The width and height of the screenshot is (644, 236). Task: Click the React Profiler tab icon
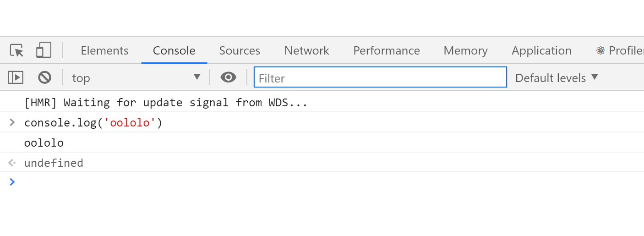(600, 50)
